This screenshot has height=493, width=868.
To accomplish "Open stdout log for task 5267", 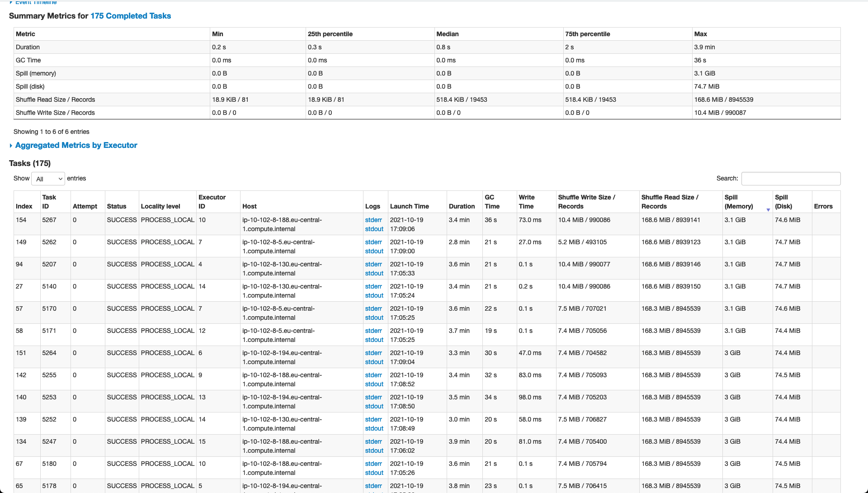I will 374,229.
